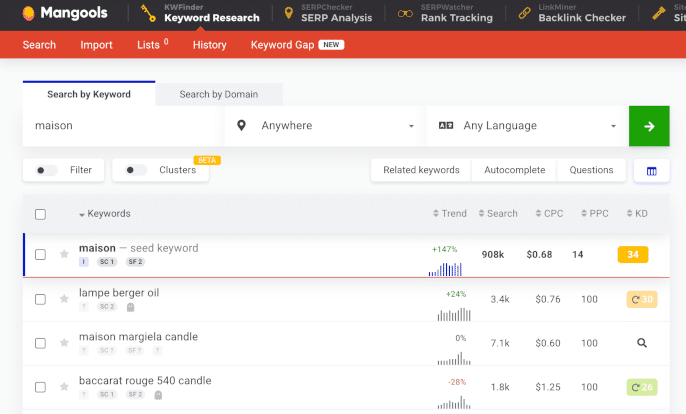Open LinkMiner Backlink Checker tool
The image size is (686, 414).
point(572,13)
